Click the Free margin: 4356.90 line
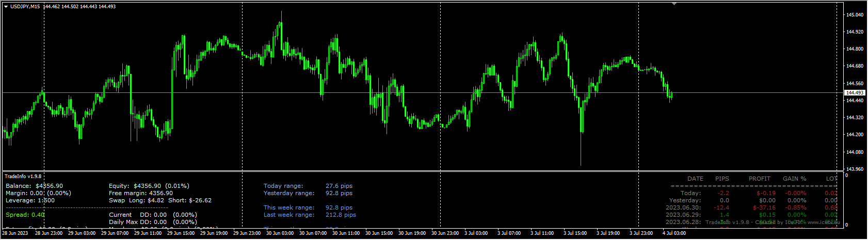 click(141, 193)
